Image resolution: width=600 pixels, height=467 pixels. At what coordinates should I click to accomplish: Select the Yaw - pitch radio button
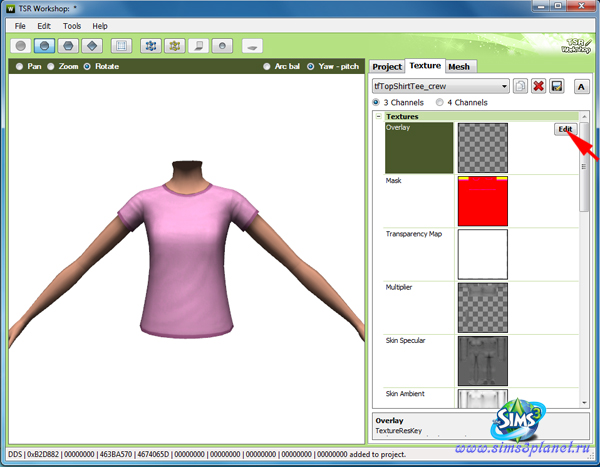(311, 67)
